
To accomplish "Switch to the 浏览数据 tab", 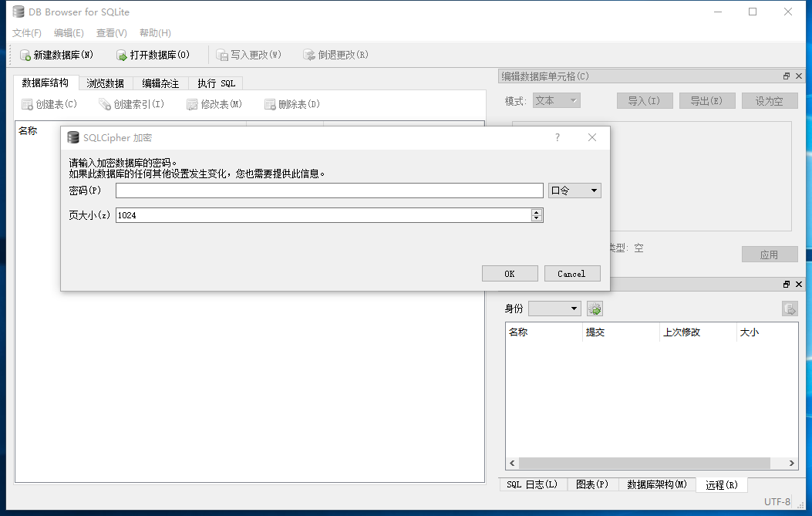I will (104, 83).
